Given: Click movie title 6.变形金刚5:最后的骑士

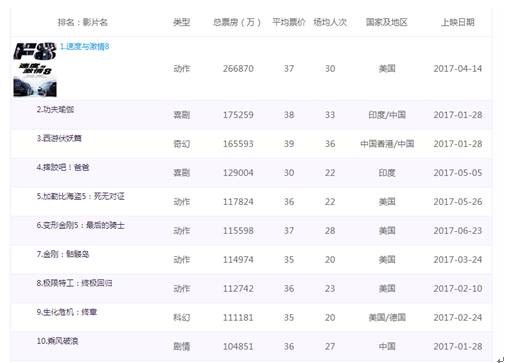Looking at the screenshot, I should pos(80,225).
